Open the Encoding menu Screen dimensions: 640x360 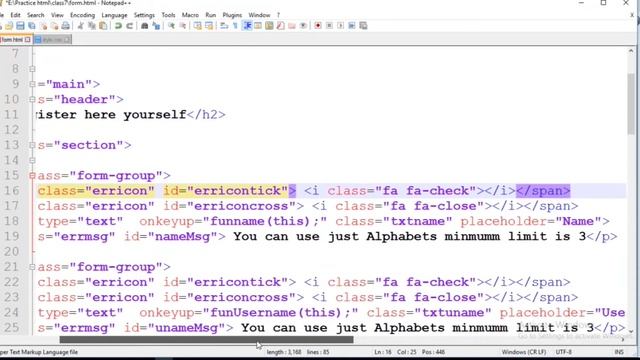[82, 15]
